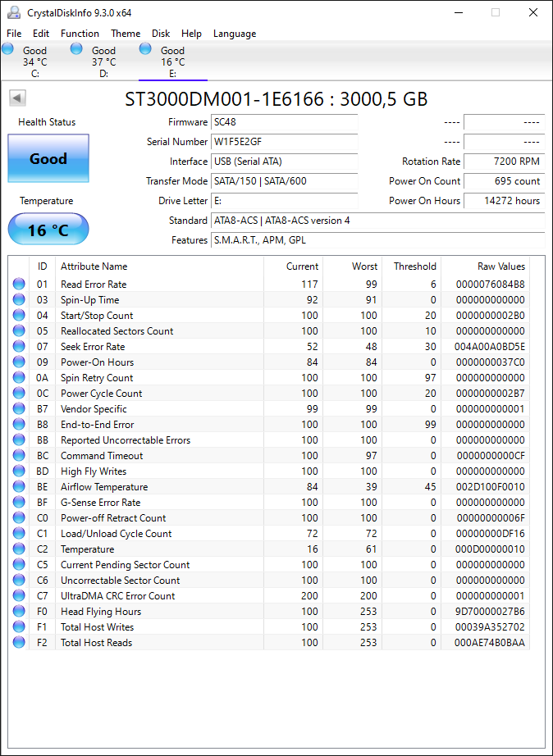Viewport: 553px width, 756px height.
Task: Click the Features field S.M.A.R.T., APM, GPL
Action: [378, 240]
